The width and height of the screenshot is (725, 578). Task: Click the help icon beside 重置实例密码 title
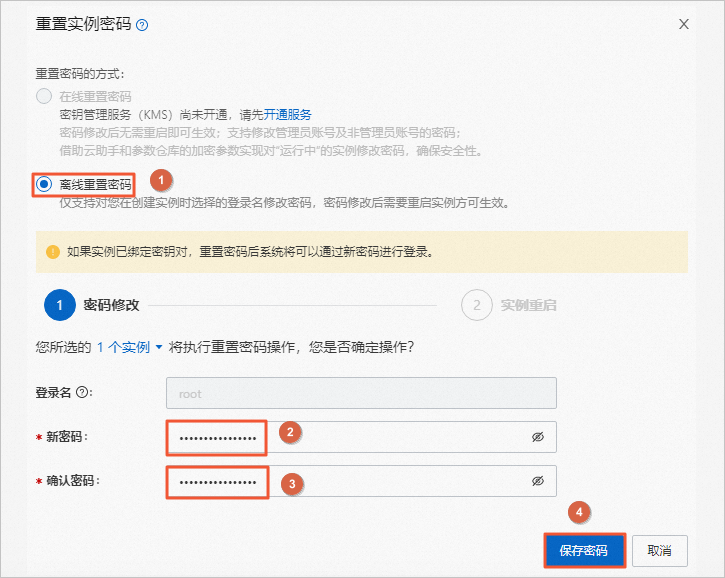(x=142, y=25)
